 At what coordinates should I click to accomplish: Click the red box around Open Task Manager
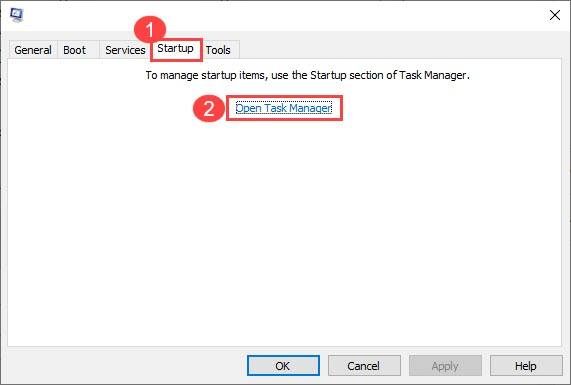pos(284,108)
